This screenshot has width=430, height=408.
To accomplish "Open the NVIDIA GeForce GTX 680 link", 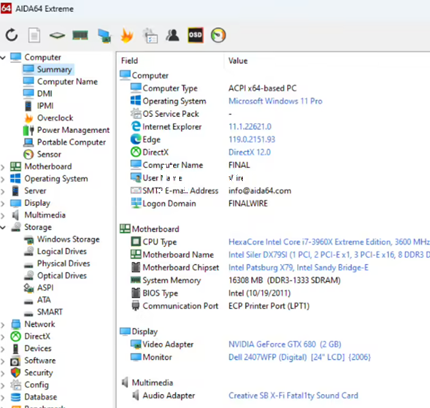I will (x=285, y=344).
